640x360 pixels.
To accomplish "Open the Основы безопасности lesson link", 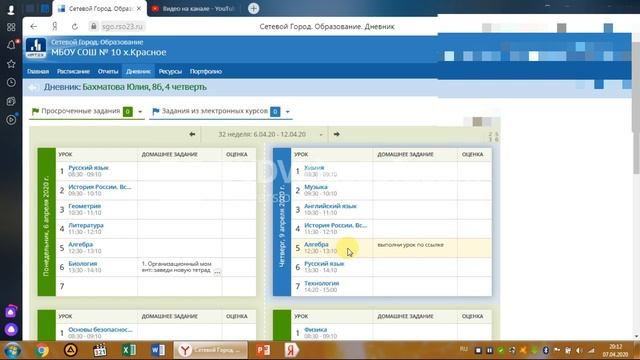I will [x=100, y=330].
